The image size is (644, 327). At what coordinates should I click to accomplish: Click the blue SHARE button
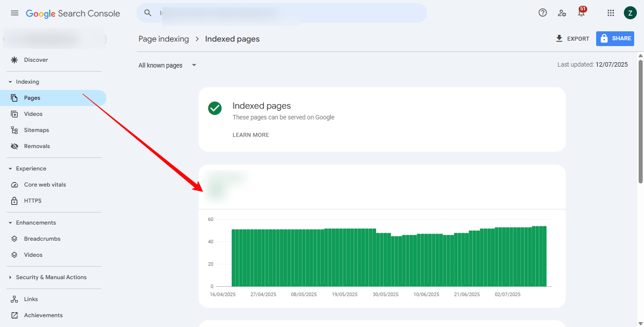pyautogui.click(x=615, y=38)
